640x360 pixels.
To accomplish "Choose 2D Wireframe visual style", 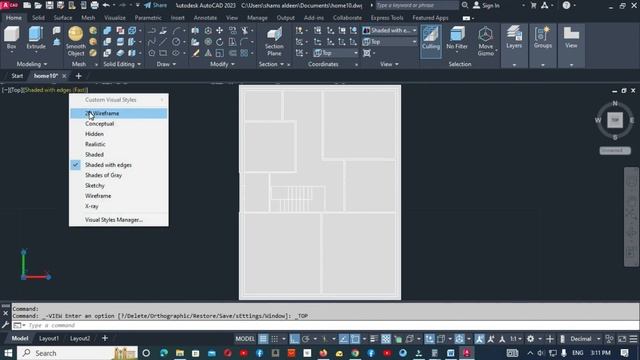I will (118, 113).
